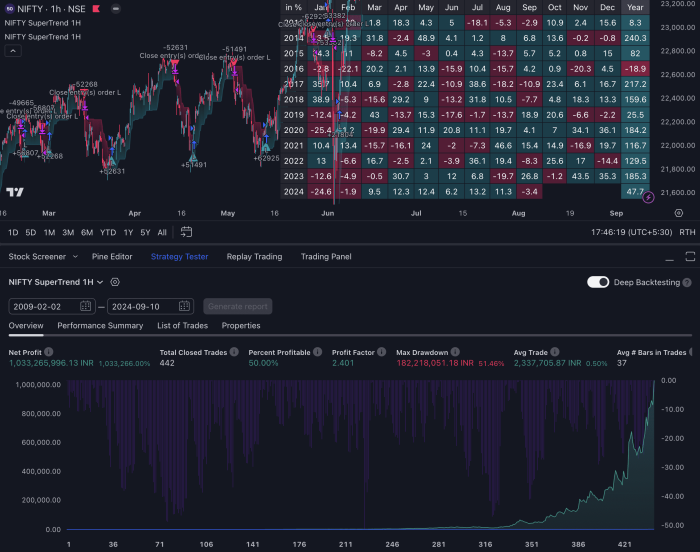
Task: Switch to the Performance Summary tab
Action: tap(100, 325)
